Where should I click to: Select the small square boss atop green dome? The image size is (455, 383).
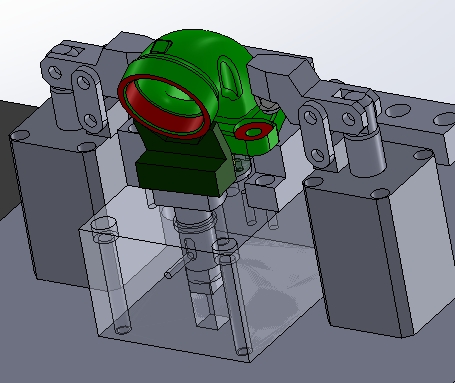[x=161, y=46]
